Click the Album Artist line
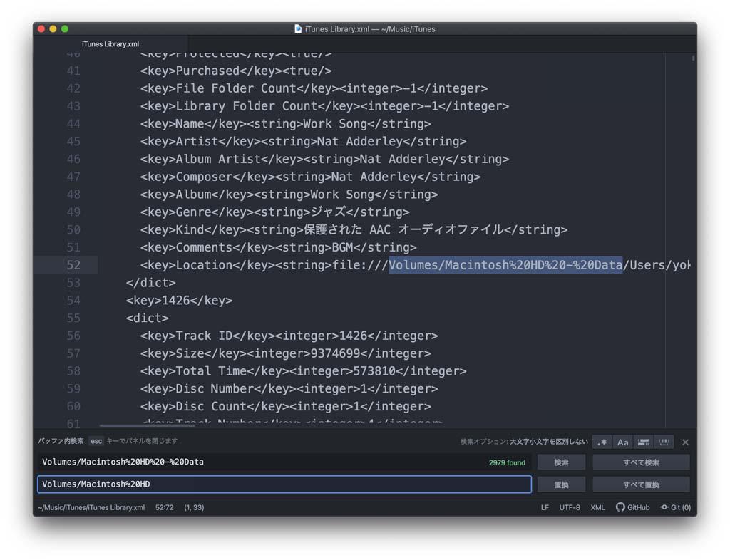Screen dimensions: 730x560 tap(324, 159)
